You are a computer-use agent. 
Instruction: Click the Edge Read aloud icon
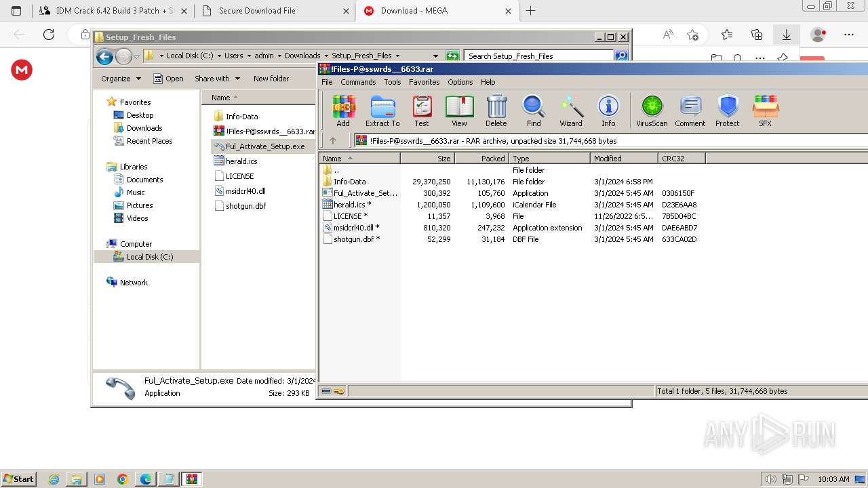[x=668, y=35]
